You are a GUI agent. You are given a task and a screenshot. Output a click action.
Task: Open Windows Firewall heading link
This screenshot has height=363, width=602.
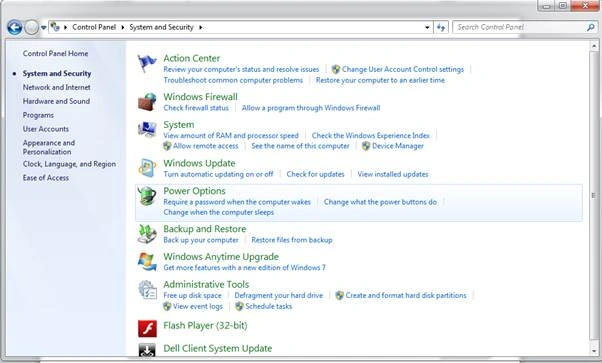click(200, 97)
